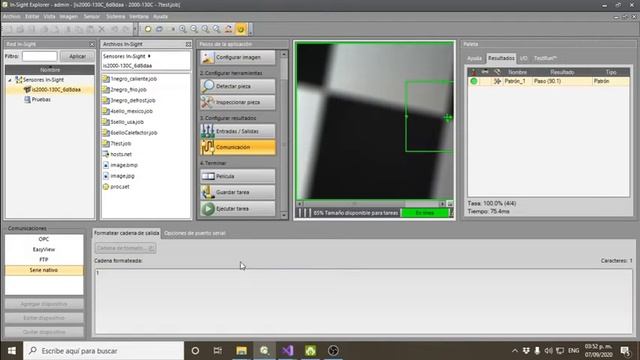Select Serie nativo in the Comunicaciones list
Image resolution: width=640 pixels, height=360 pixels.
44,270
